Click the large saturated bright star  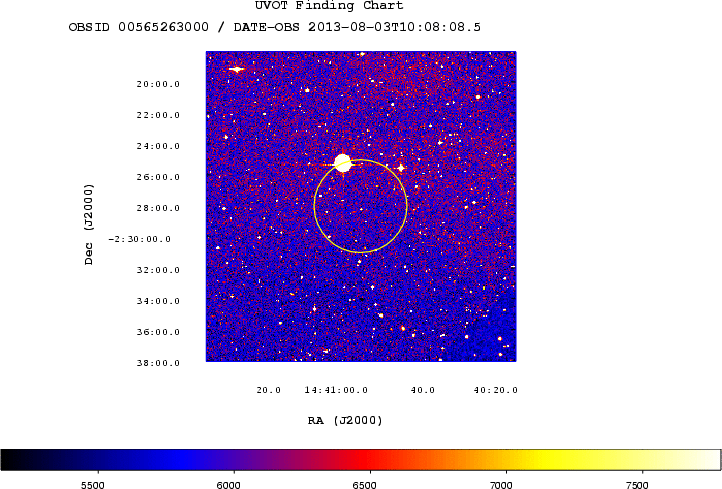pyautogui.click(x=343, y=163)
